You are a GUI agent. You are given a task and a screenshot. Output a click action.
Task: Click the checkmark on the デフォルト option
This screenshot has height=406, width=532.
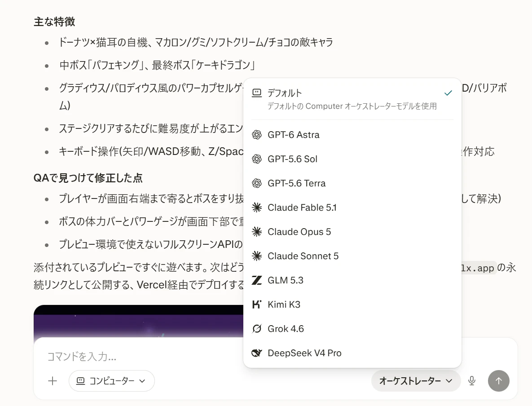coord(448,93)
